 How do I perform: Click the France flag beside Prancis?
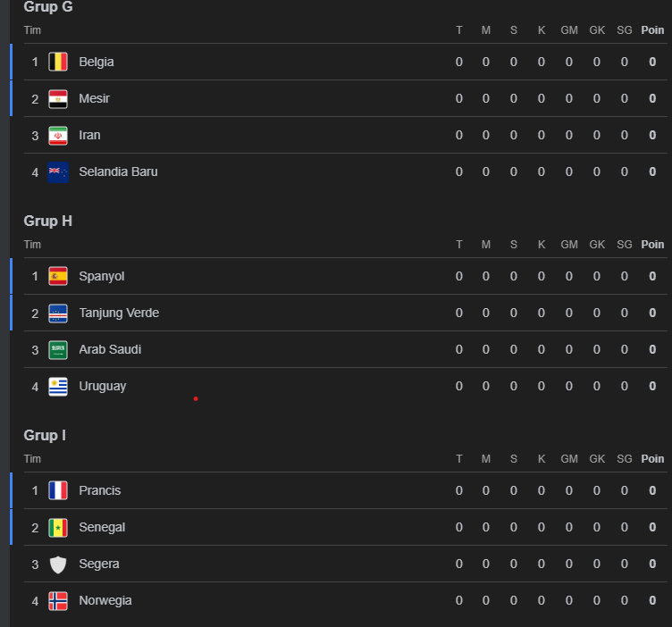[x=58, y=490]
